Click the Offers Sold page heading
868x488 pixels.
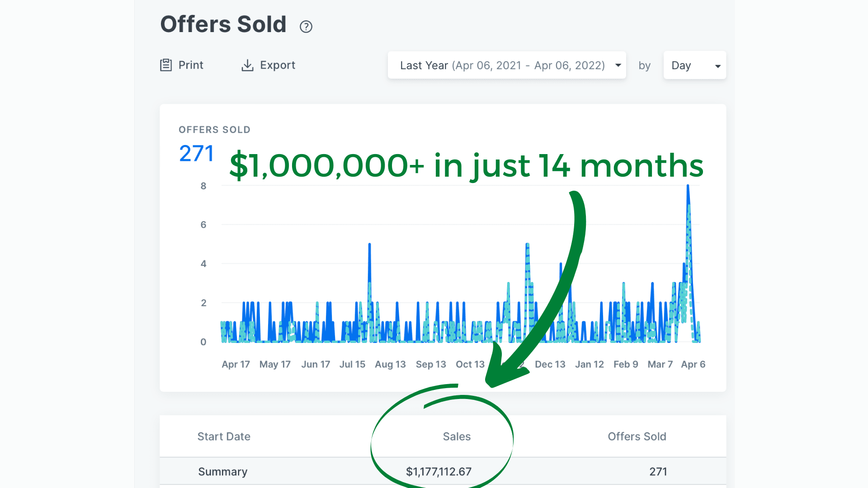(223, 24)
